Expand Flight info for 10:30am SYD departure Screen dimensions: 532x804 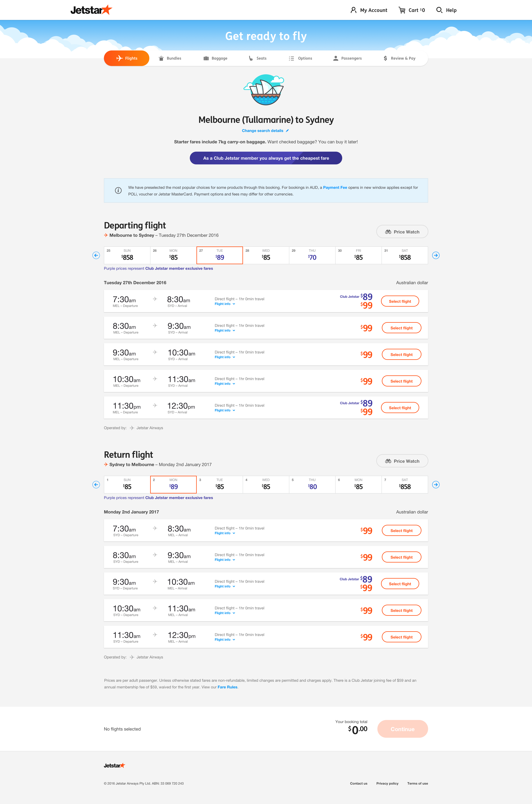tap(225, 613)
